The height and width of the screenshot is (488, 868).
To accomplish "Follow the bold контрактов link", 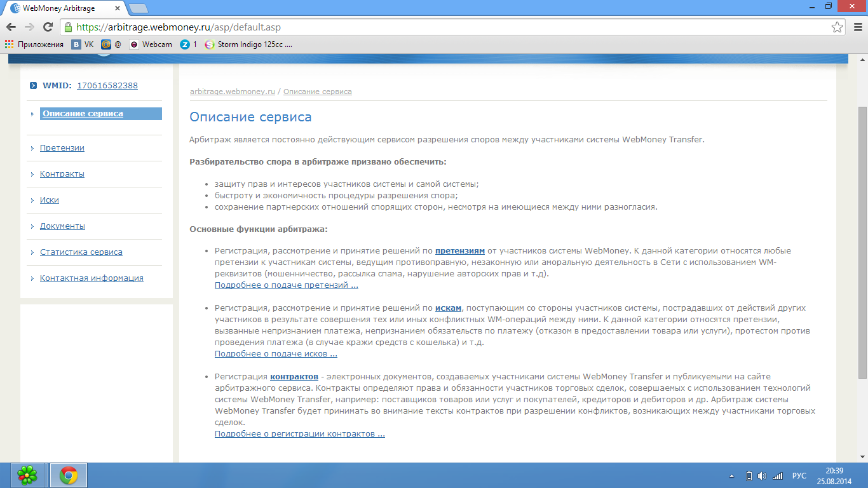I will tap(294, 377).
